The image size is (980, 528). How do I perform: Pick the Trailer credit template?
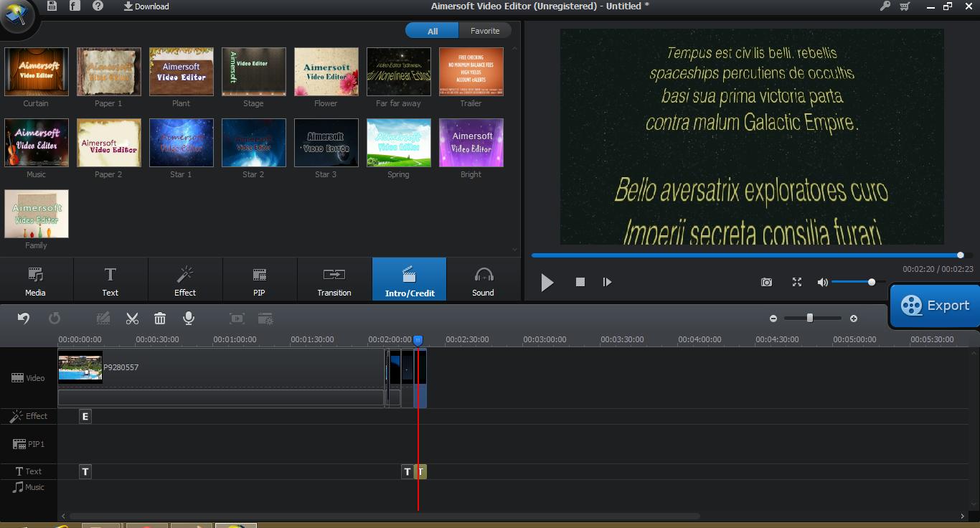471,72
